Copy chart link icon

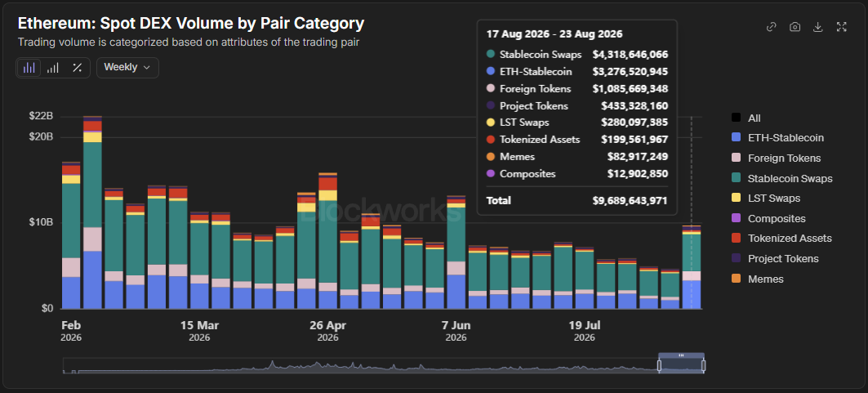(771, 27)
